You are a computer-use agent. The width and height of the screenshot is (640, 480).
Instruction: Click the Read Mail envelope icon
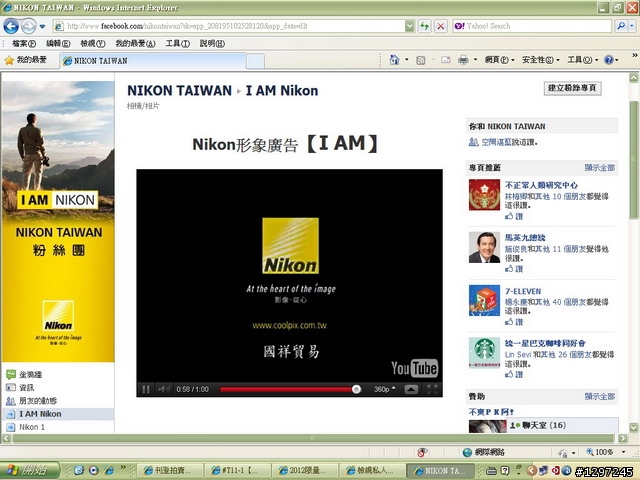tap(446, 60)
